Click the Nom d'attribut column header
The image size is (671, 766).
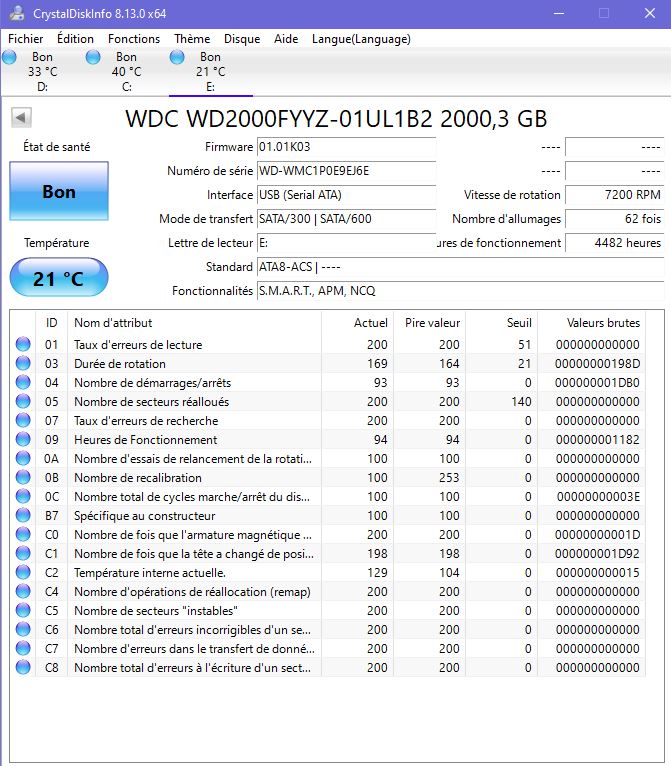(194, 323)
